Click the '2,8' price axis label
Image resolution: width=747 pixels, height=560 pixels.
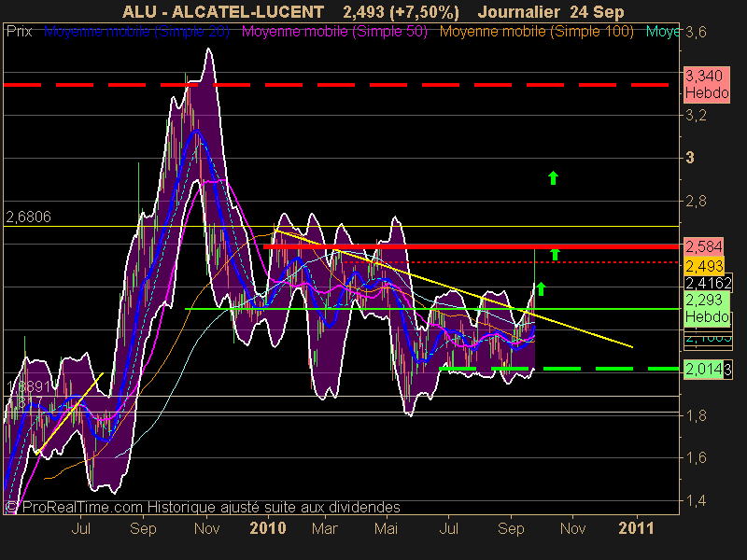tap(695, 201)
